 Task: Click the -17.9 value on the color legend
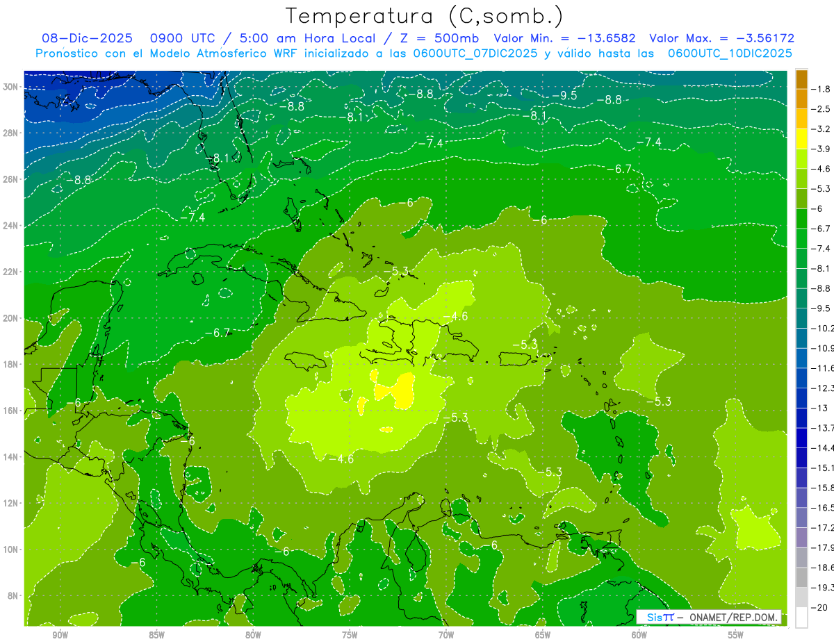click(822, 547)
